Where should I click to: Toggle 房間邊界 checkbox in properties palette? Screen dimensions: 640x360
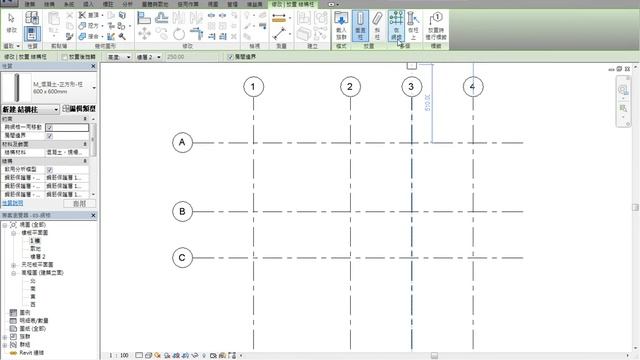tap(49, 136)
